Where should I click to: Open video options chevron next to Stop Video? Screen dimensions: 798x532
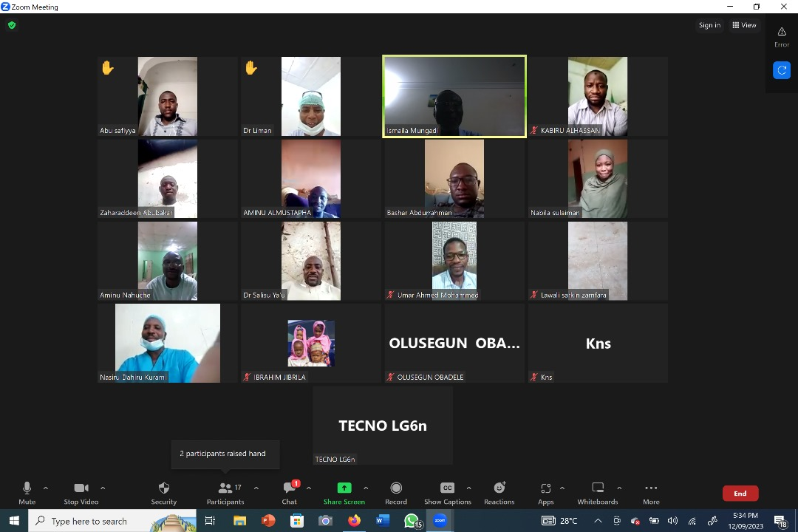[x=103, y=488]
